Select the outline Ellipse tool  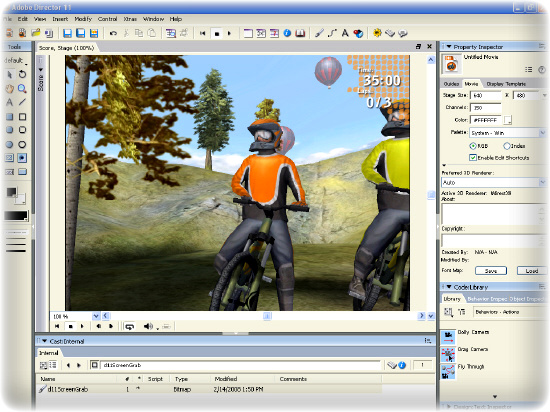click(22, 144)
